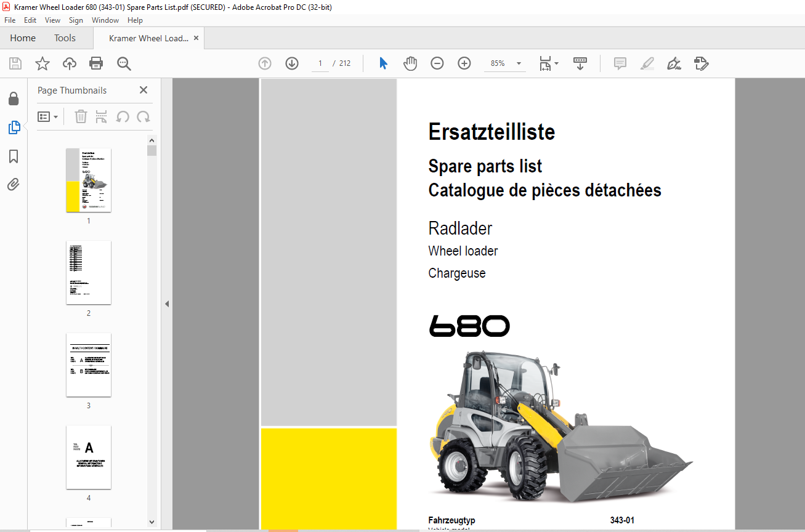Rotate page counterclockwise in thumbnails

click(123, 116)
